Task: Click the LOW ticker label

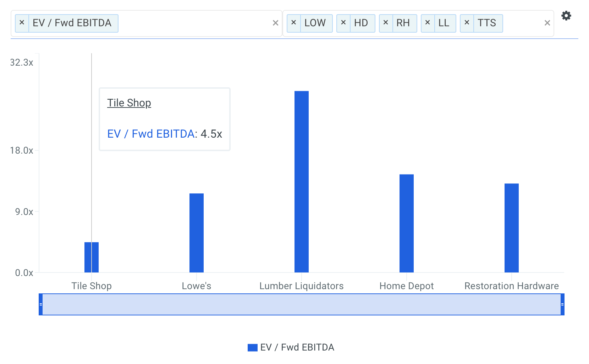Action: click(315, 23)
